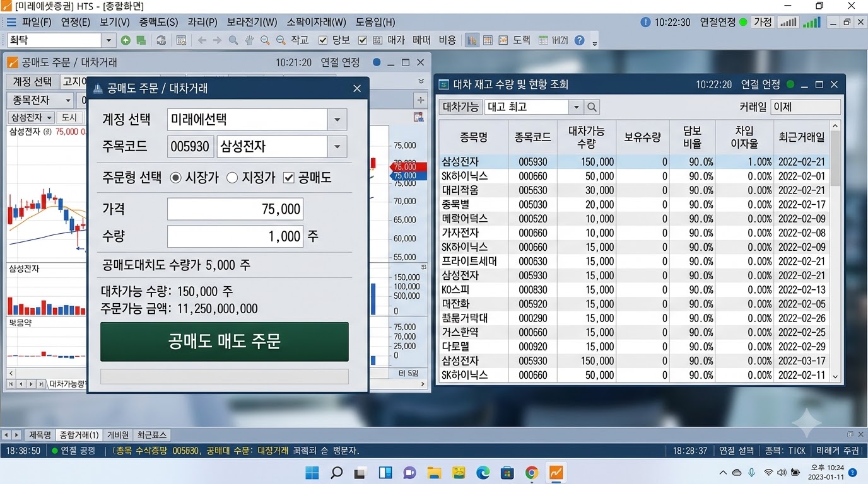
Task: Open the 대고 최고 dropdown in inventory window
Action: 575,107
